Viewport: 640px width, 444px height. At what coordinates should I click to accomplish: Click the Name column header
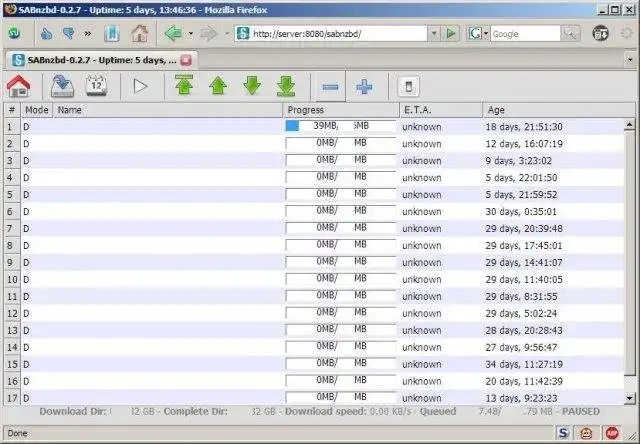pyautogui.click(x=168, y=110)
